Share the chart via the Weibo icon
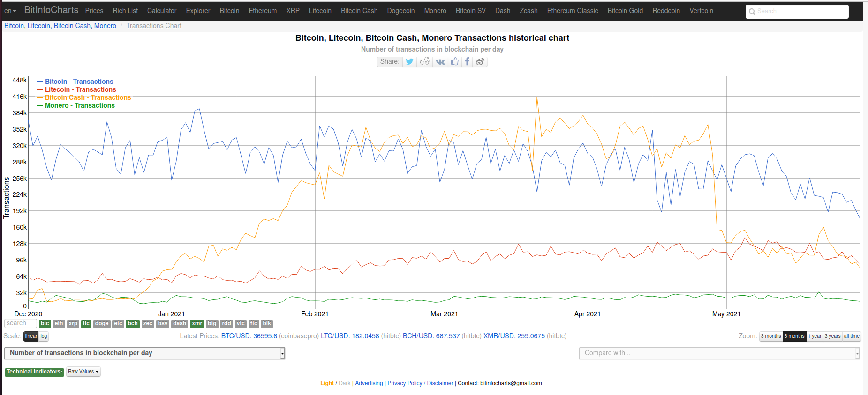 coord(480,62)
